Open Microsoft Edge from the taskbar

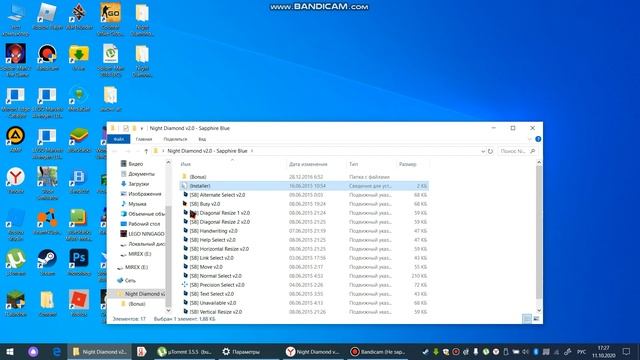pos(57,352)
